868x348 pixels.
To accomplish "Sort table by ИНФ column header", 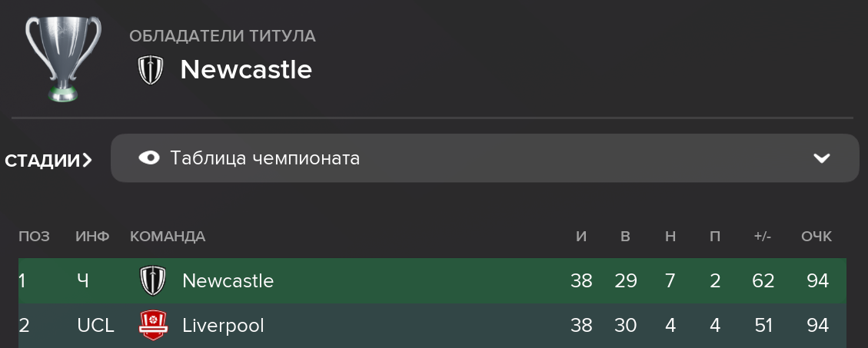I will click(92, 237).
